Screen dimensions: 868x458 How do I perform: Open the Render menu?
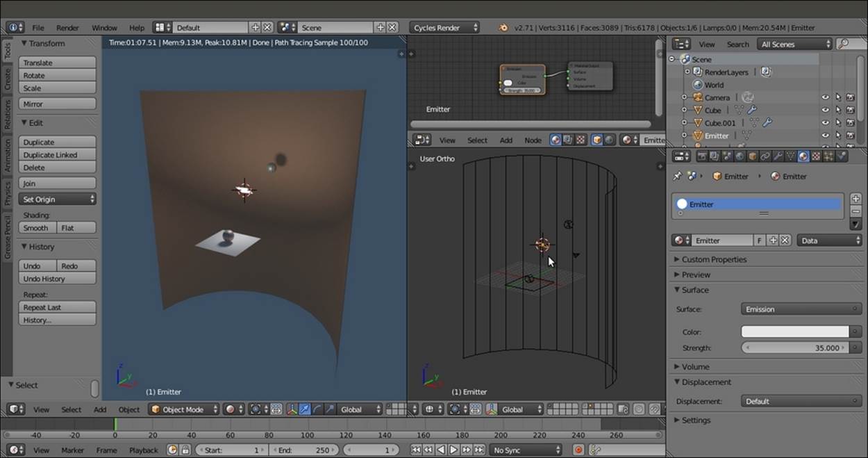click(x=67, y=28)
